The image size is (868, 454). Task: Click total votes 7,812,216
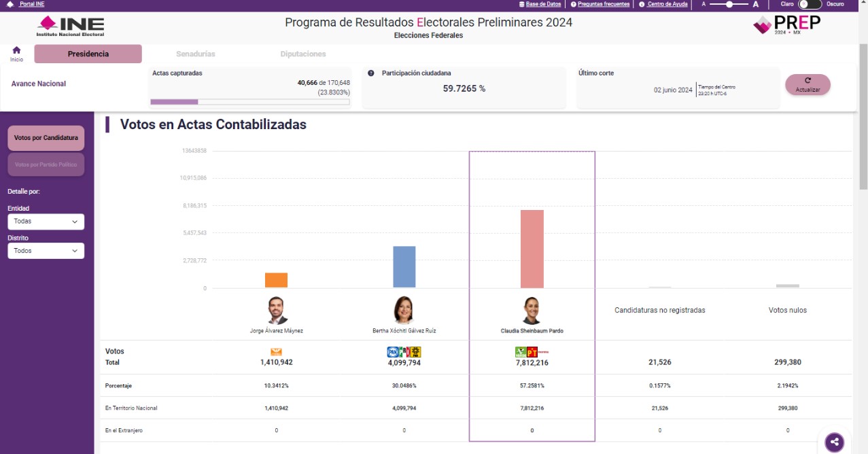pos(532,363)
